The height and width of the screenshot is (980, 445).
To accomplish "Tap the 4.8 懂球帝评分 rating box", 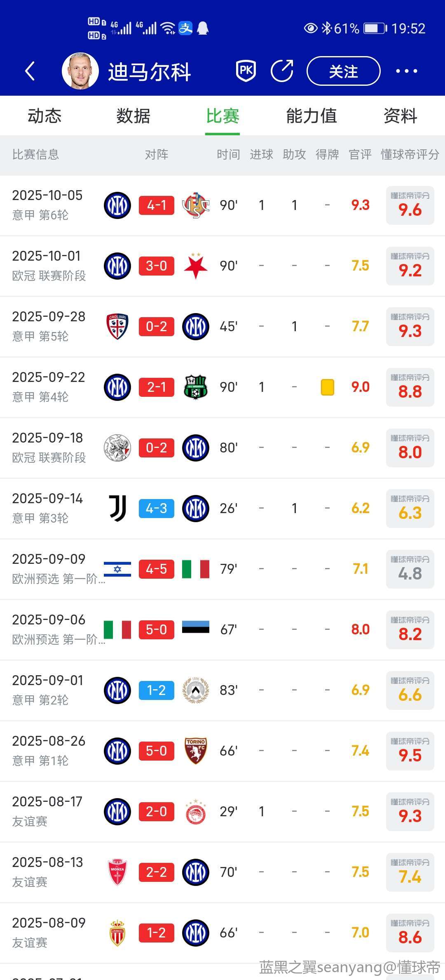I will [410, 569].
